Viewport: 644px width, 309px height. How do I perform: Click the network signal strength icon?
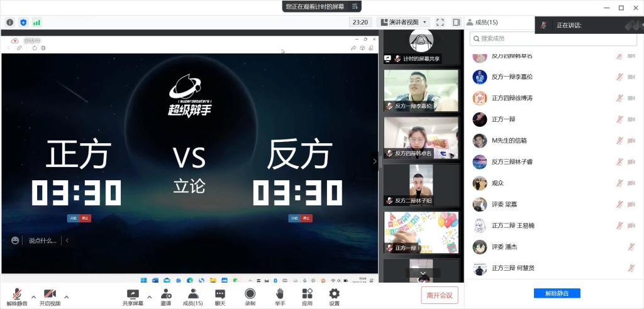click(x=37, y=23)
